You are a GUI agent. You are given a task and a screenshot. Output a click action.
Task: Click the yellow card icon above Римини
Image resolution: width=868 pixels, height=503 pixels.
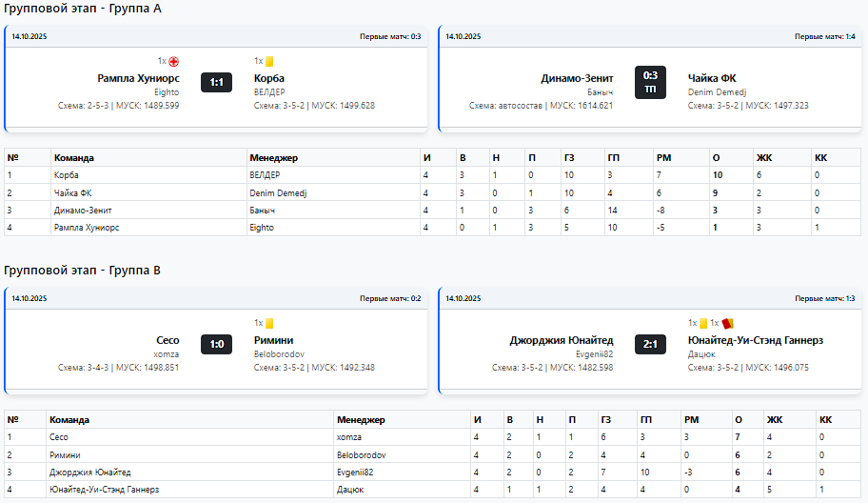click(x=269, y=323)
